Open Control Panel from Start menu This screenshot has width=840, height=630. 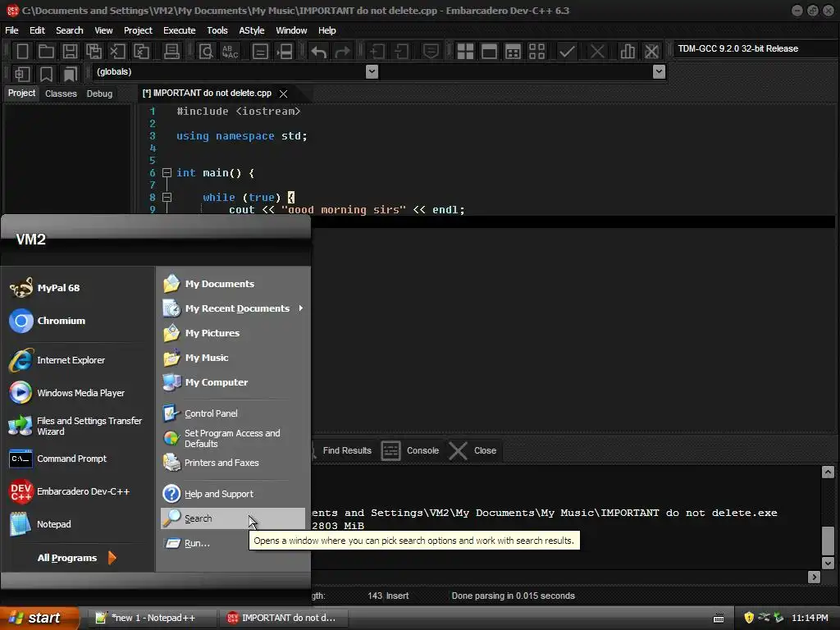point(233,413)
